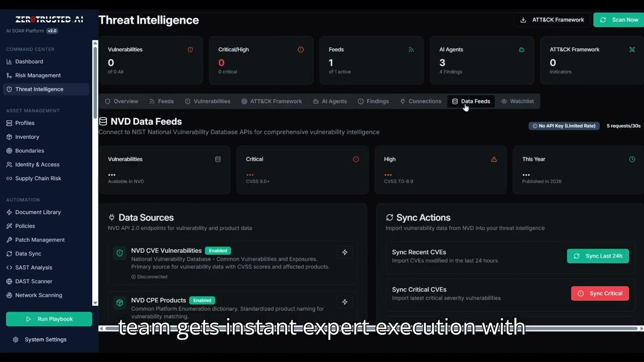Click the Policies icon
Viewport: 644px width, 362px height.
(9, 226)
